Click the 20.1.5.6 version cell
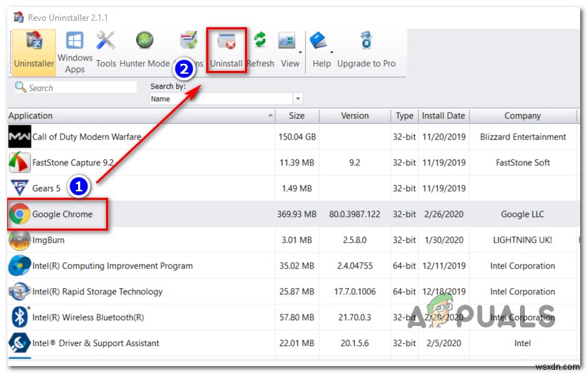 [x=355, y=343]
